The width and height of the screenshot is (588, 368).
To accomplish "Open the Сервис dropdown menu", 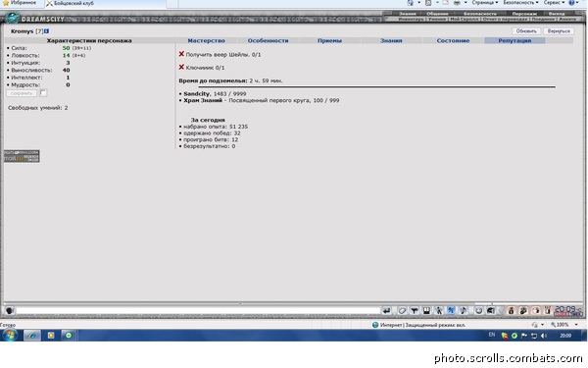I will 554,3.
